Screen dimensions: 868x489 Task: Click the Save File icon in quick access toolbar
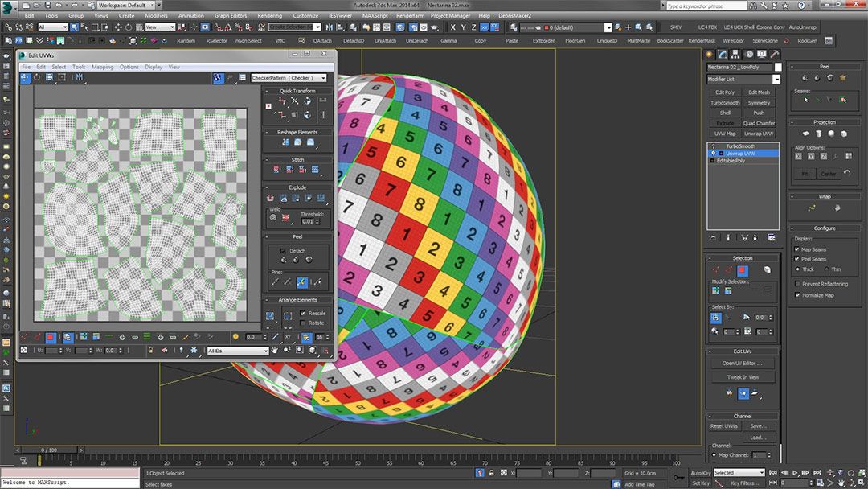click(x=47, y=5)
